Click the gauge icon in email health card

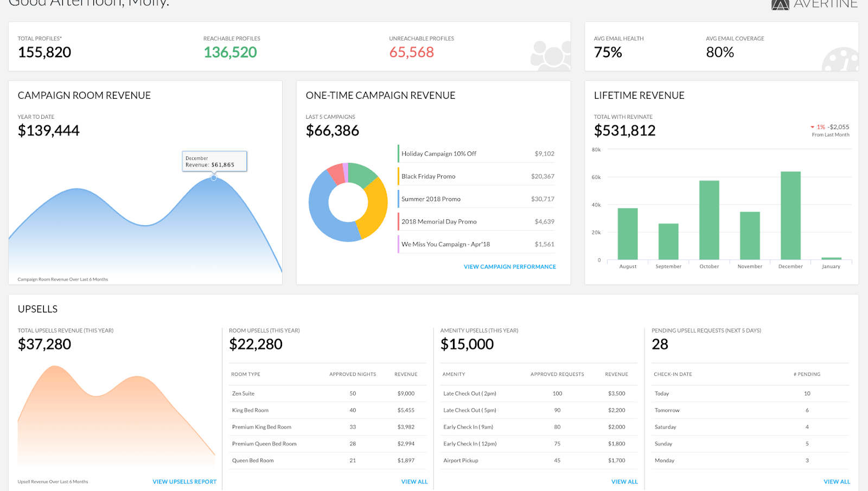tap(840, 60)
